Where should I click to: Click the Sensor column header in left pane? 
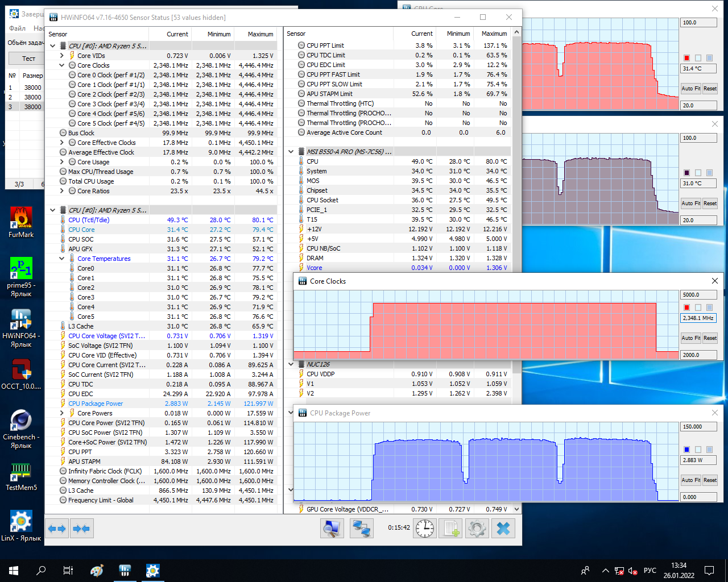click(97, 34)
